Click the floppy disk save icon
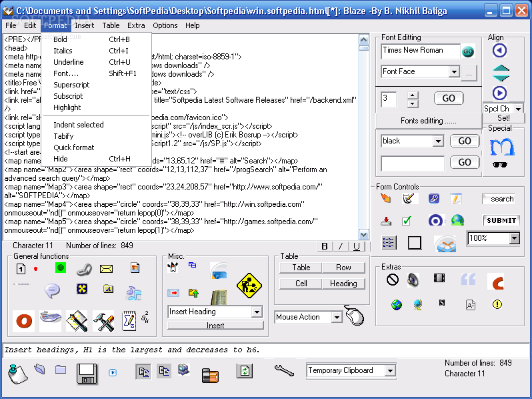532x399 pixels. click(x=87, y=374)
